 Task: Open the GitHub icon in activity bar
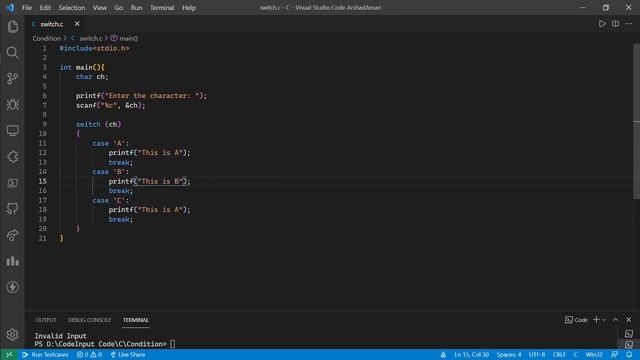(12, 209)
